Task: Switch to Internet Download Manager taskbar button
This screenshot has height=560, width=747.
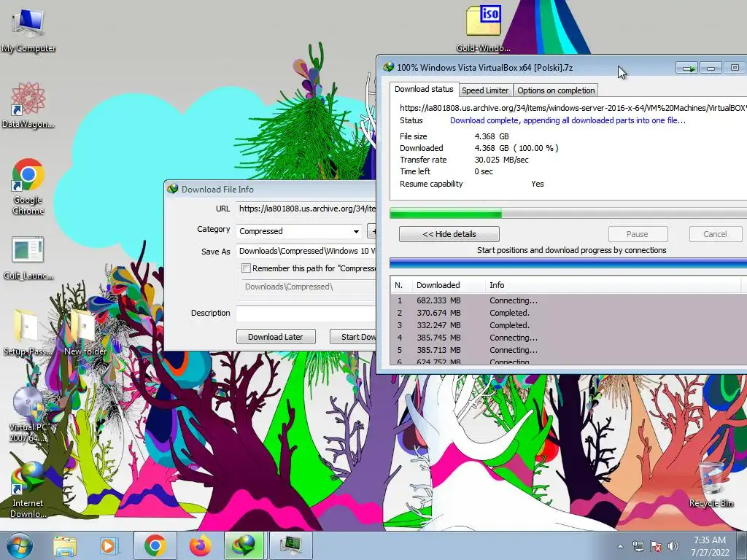Action: click(x=244, y=545)
